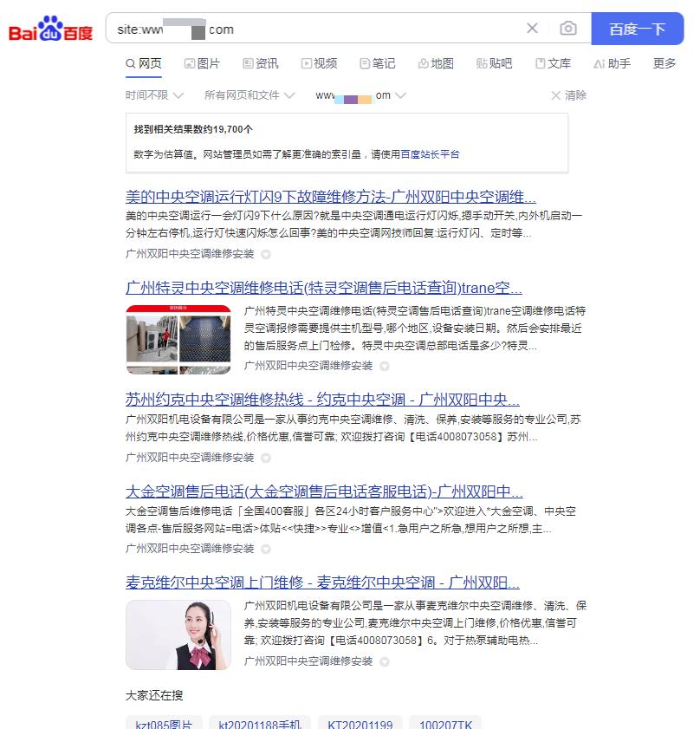Click 清除 to clear filters

click(568, 95)
